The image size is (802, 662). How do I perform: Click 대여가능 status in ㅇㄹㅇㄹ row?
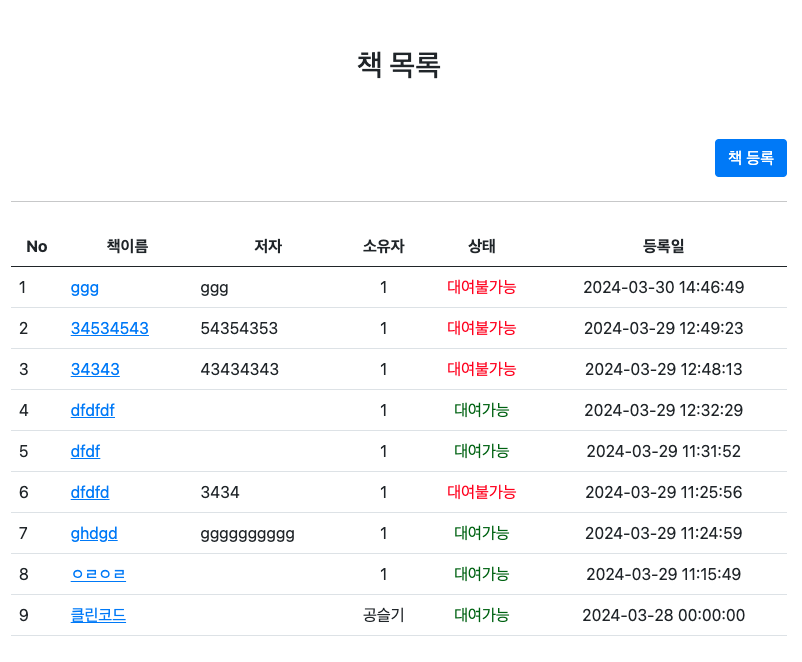point(481,573)
